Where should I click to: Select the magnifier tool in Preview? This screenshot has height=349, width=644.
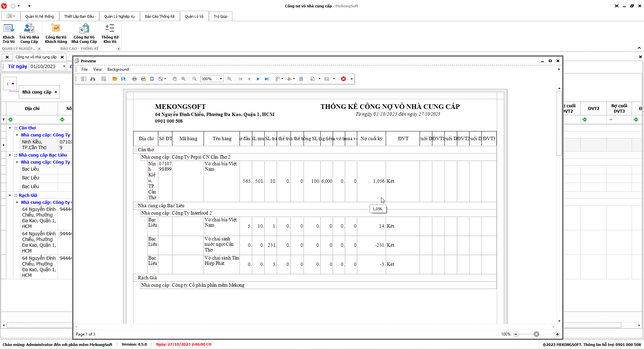183,79
